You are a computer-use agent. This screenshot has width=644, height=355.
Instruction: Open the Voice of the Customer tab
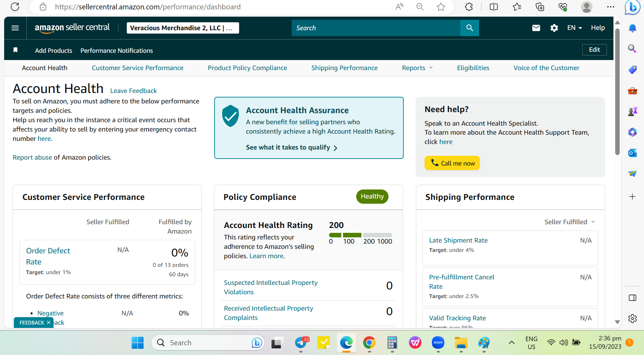546,68
